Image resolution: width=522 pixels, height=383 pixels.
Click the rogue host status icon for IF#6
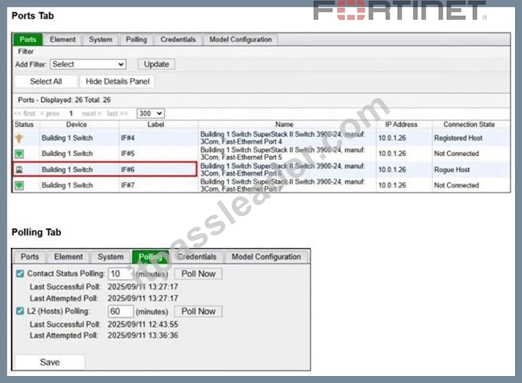tap(19, 170)
